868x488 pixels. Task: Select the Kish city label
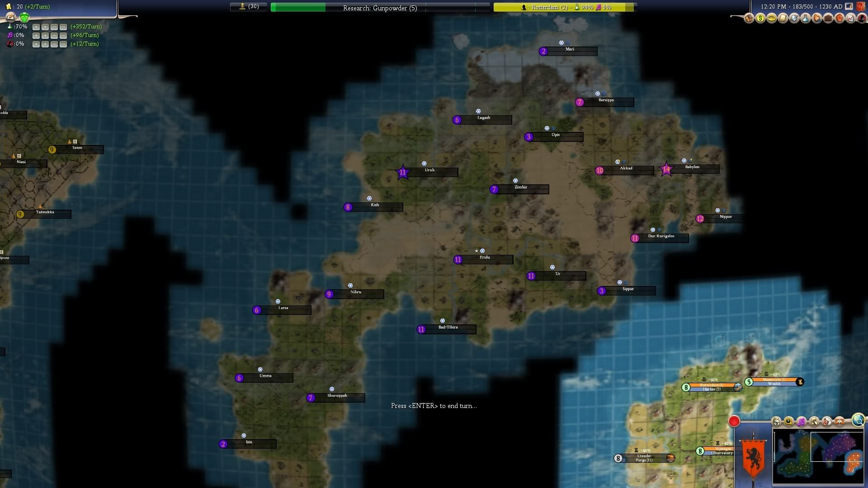(373, 207)
